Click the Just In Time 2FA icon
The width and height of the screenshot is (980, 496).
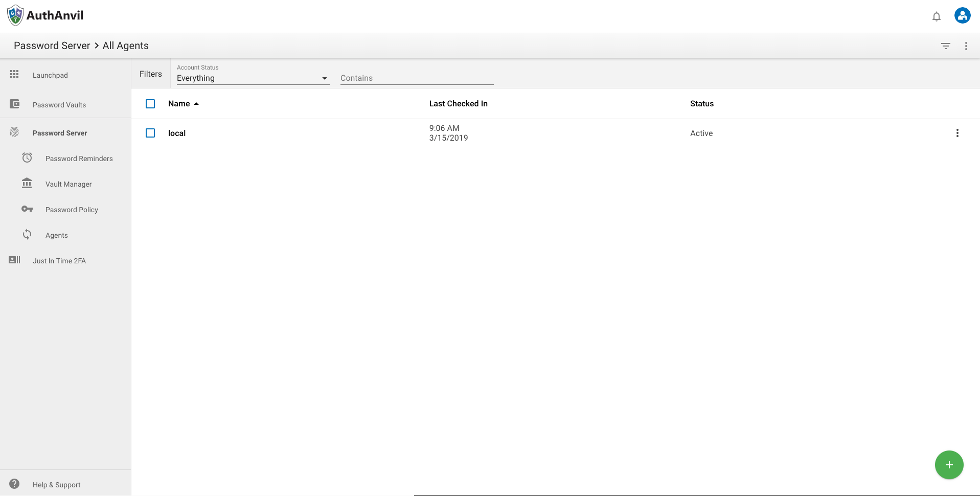[14, 260]
